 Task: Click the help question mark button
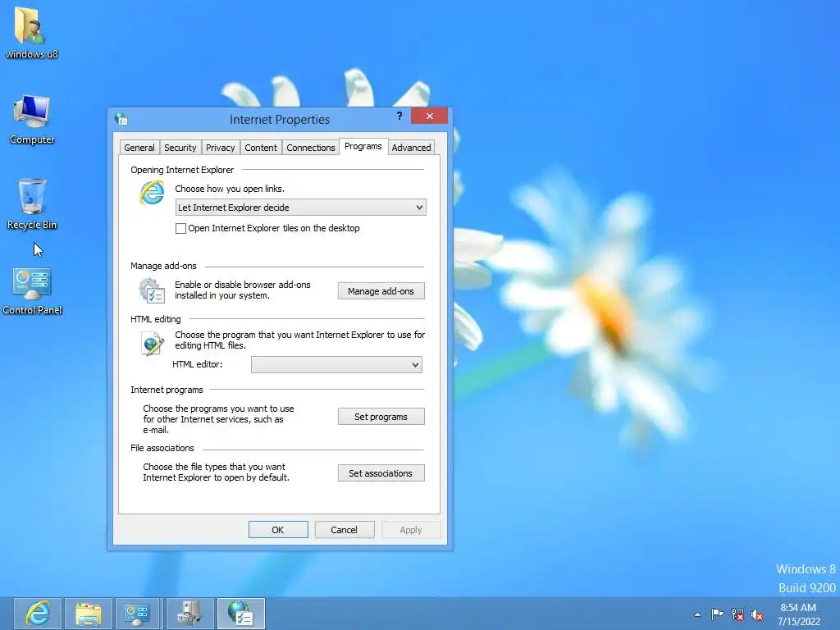(x=399, y=116)
